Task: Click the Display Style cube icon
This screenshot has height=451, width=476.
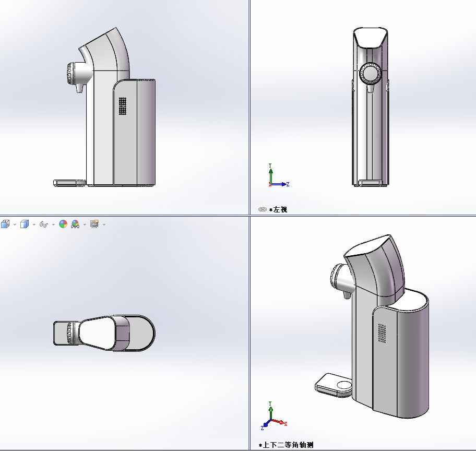Action: (x=25, y=224)
